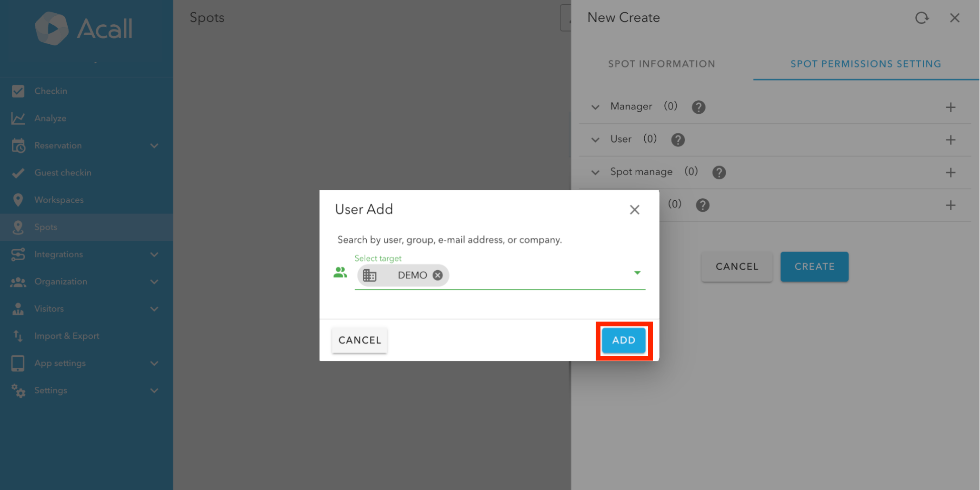Cancel the User Add dialog

(360, 340)
